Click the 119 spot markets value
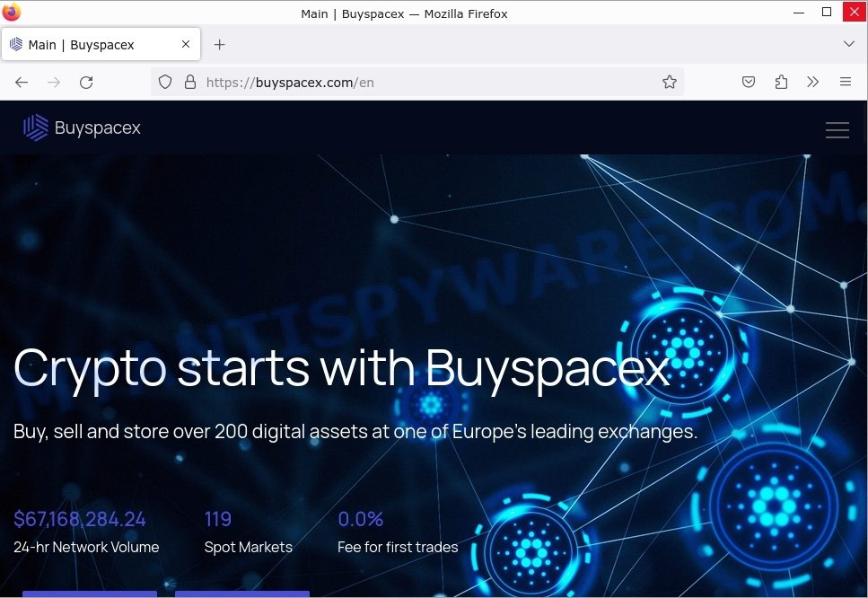The height and width of the screenshot is (598, 868). coord(217,519)
